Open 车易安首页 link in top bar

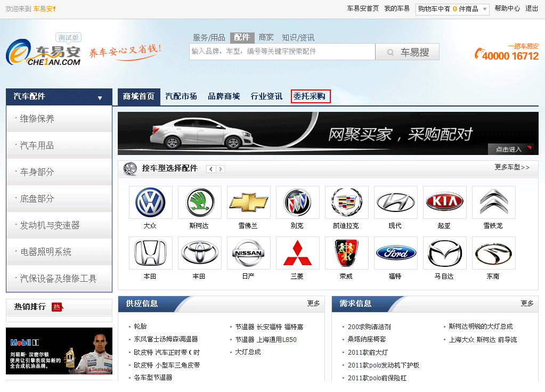[363, 9]
